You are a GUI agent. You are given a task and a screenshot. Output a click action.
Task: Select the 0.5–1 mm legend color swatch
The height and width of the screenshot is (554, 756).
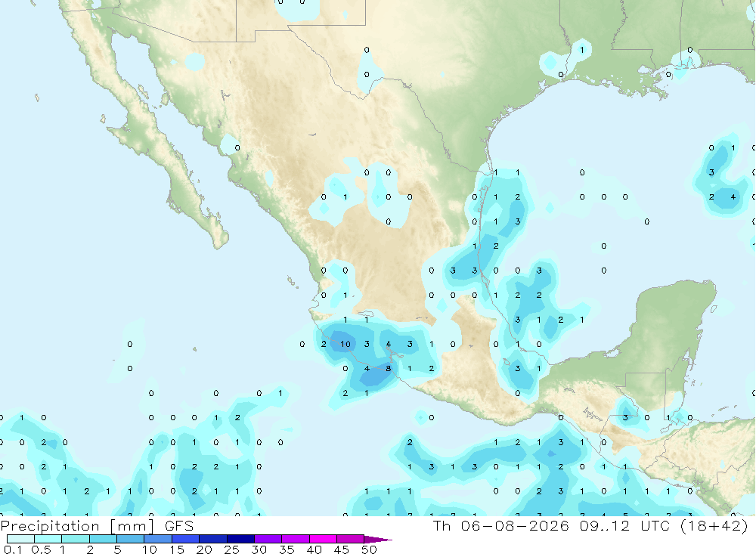click(x=48, y=539)
